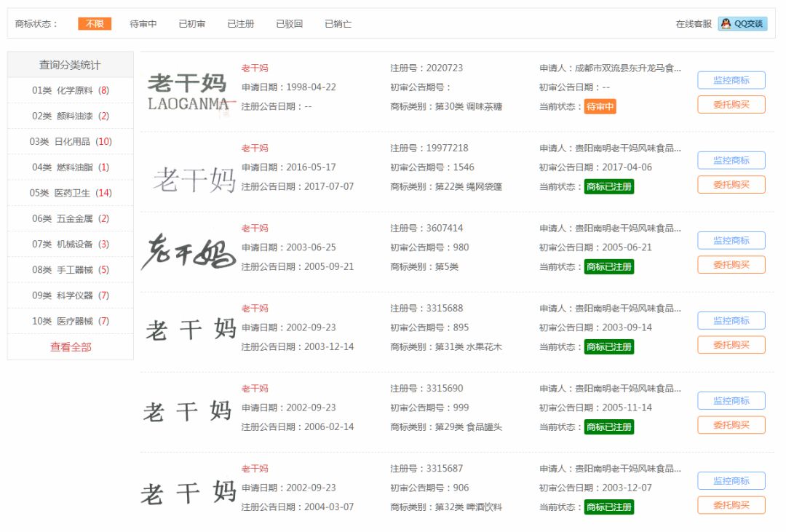Click 商标已注册 badge for registration 19977218
Image resolution: width=786 pixels, height=532 pixels.
(609, 186)
